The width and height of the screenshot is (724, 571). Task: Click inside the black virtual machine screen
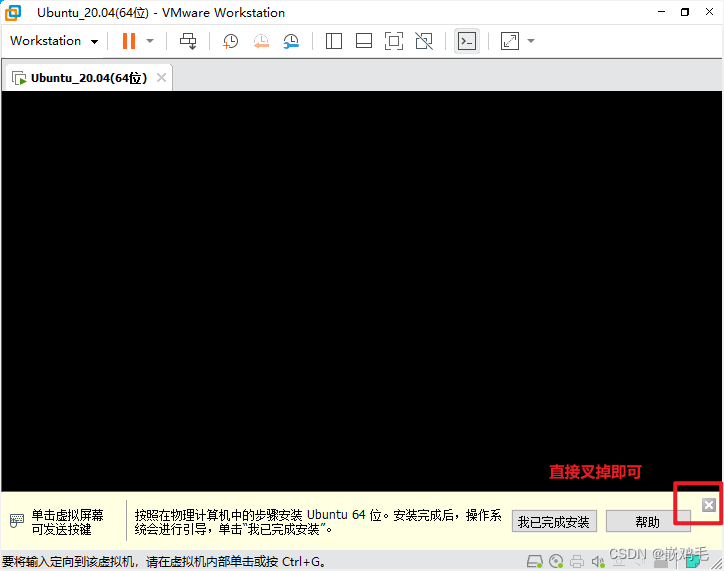[362, 291]
